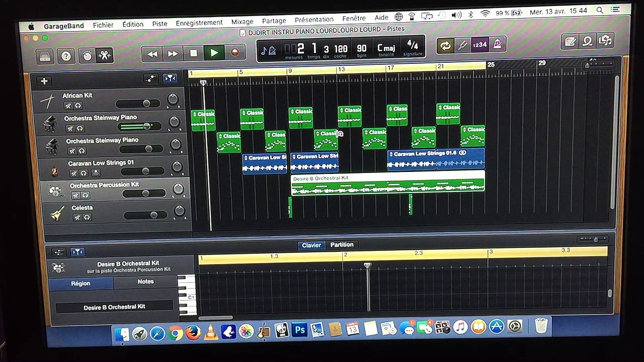
Task: Toggle track automation display button
Action: (151, 78)
